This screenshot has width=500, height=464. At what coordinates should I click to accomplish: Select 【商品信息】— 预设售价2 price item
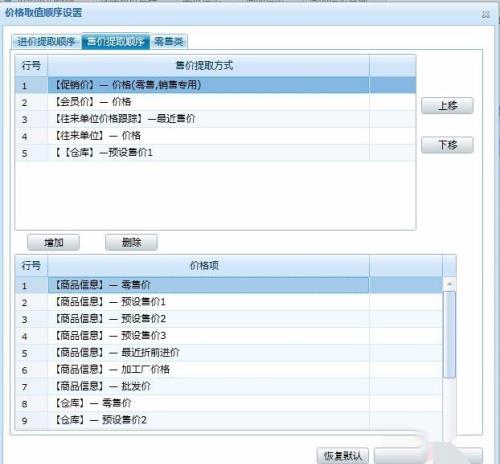click(x=229, y=319)
